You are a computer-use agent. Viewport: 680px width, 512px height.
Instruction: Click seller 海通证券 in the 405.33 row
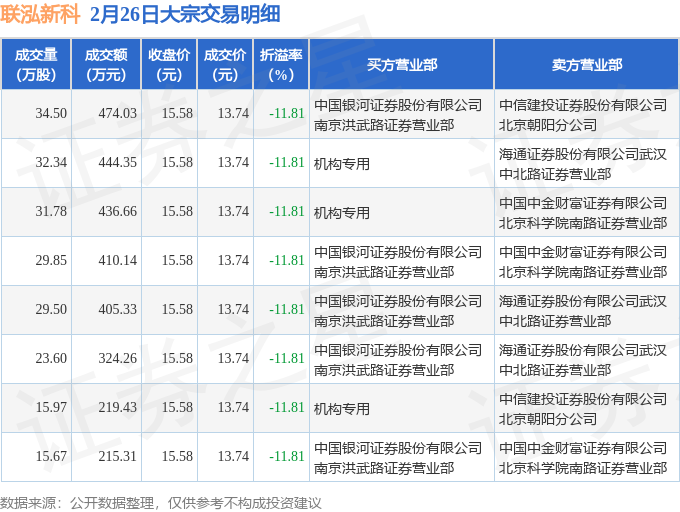583,311
